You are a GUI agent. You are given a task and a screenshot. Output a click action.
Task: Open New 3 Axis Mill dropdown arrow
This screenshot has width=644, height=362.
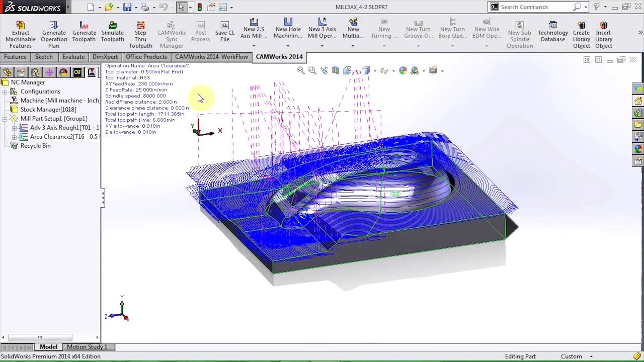(x=322, y=46)
